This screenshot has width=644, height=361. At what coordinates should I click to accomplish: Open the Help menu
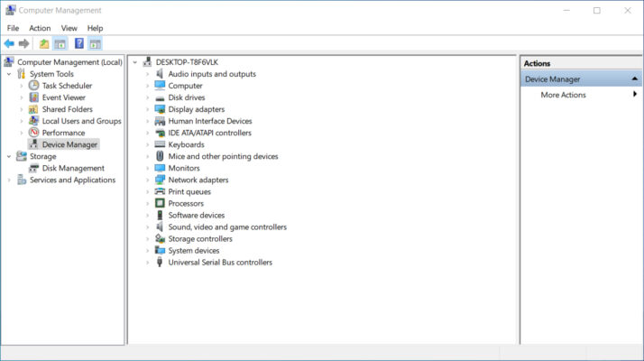[95, 28]
